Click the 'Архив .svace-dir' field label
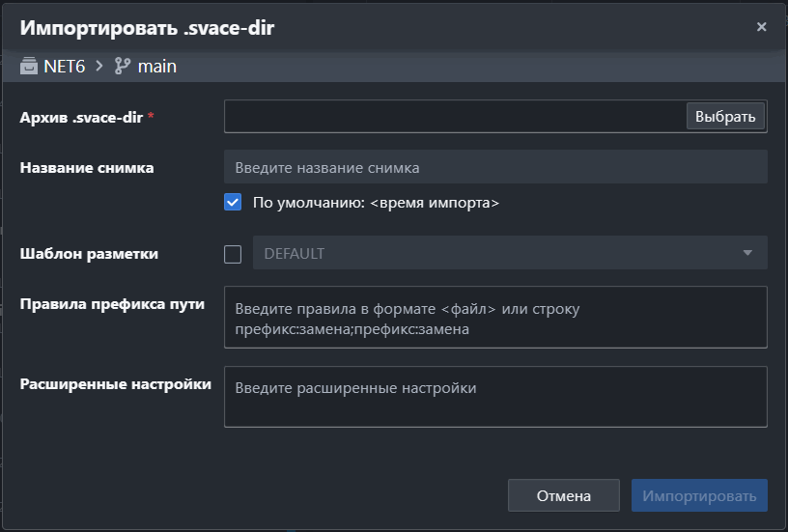 [x=81, y=117]
